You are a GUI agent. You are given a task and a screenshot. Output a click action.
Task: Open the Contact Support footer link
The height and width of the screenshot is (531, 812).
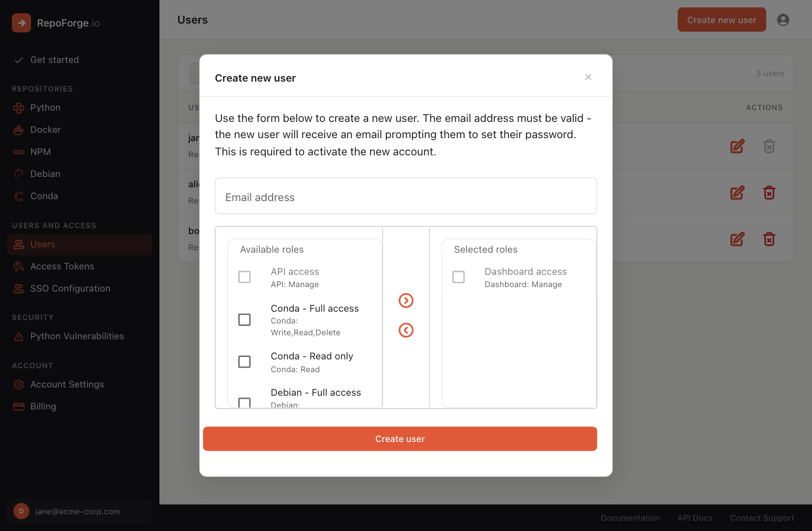pyautogui.click(x=762, y=518)
